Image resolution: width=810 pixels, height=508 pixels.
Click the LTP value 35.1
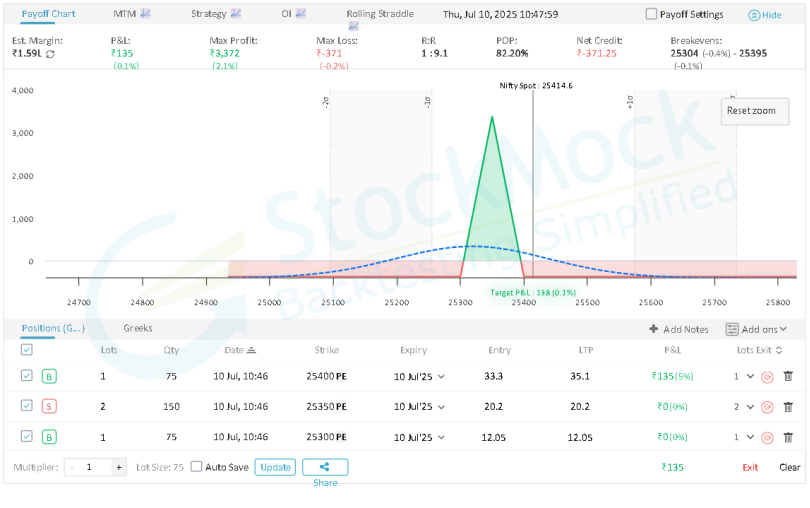(580, 376)
